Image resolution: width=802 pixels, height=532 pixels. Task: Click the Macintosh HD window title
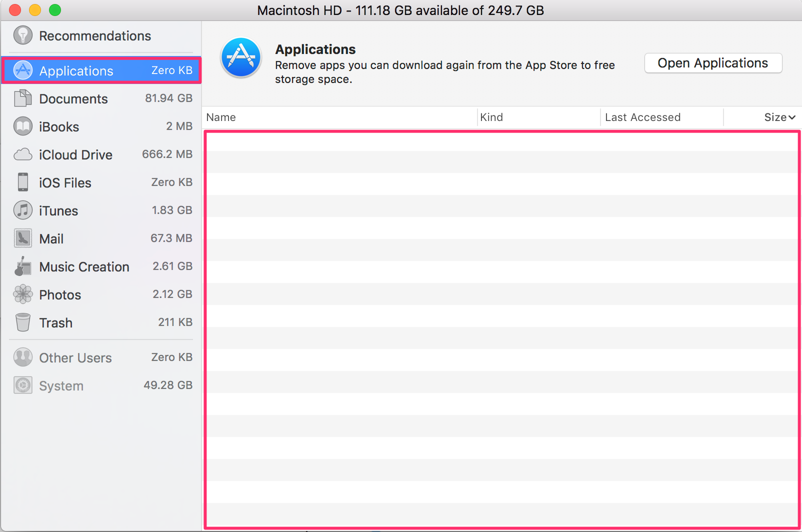400,10
